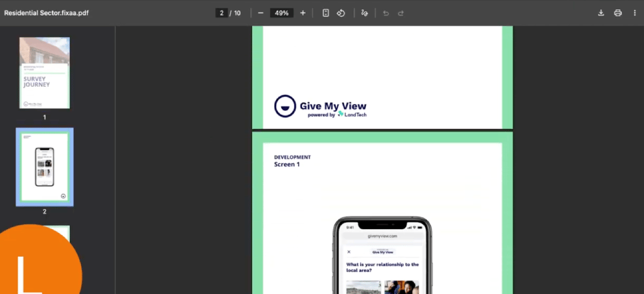The image size is (644, 294).
Task: Click the '2' label under second thumbnail
Action: pyautogui.click(x=45, y=212)
